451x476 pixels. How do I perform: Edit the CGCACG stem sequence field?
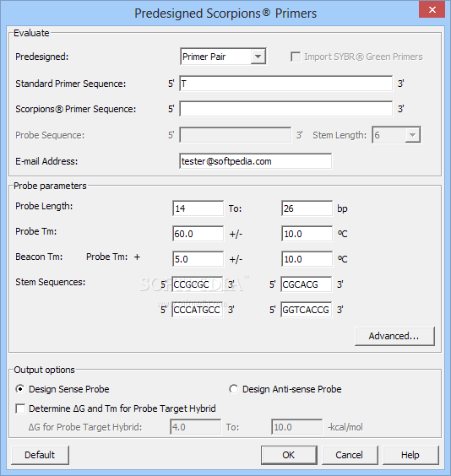coord(306,284)
